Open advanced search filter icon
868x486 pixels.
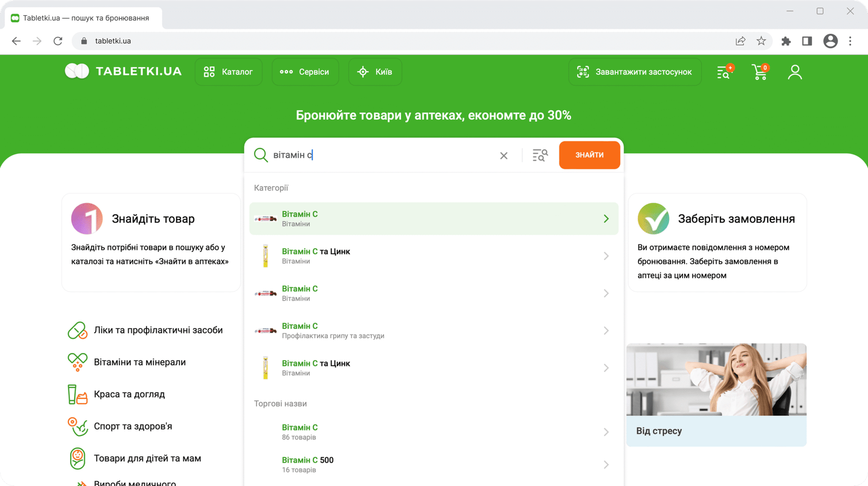point(540,156)
